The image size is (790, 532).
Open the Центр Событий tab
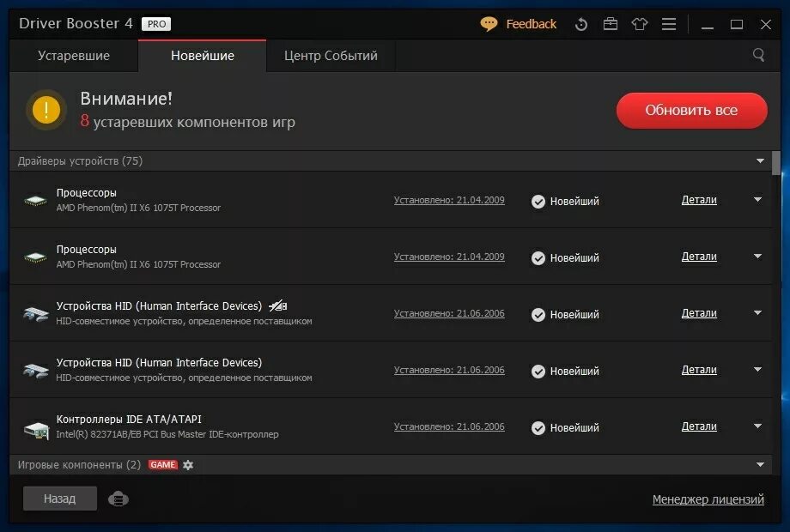click(x=331, y=55)
